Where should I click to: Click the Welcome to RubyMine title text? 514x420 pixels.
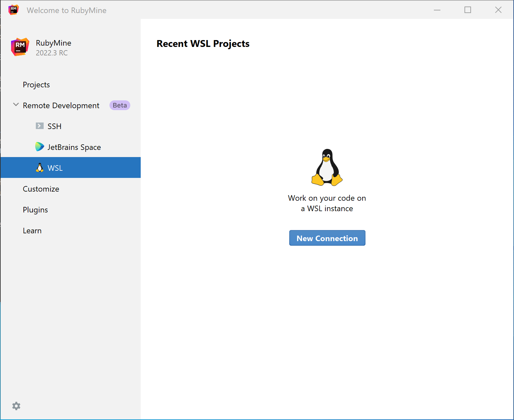(66, 10)
